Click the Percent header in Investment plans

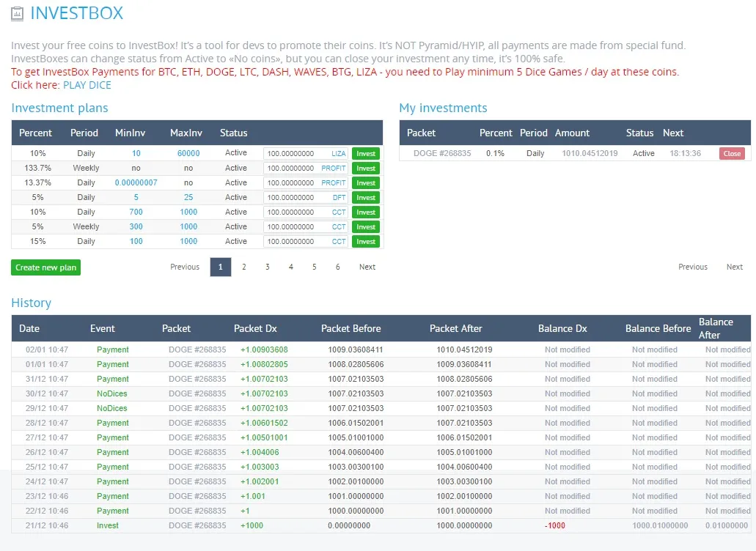[35, 133]
